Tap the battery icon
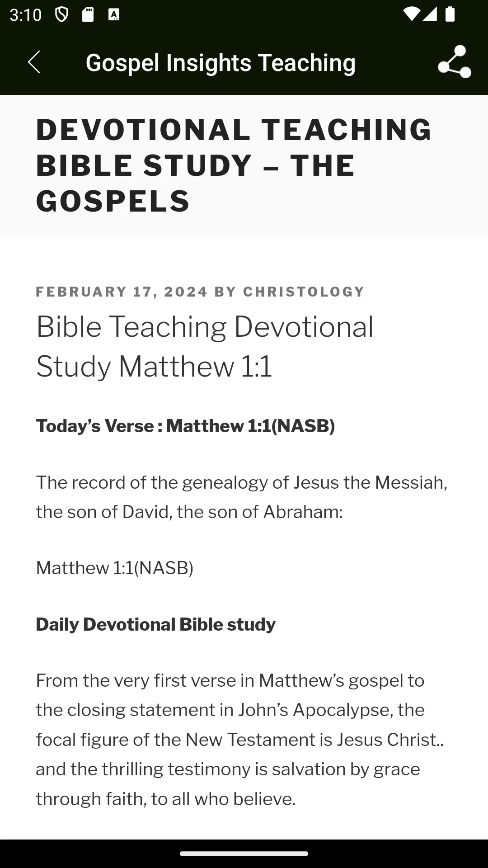The height and width of the screenshot is (868, 488). 450,14
